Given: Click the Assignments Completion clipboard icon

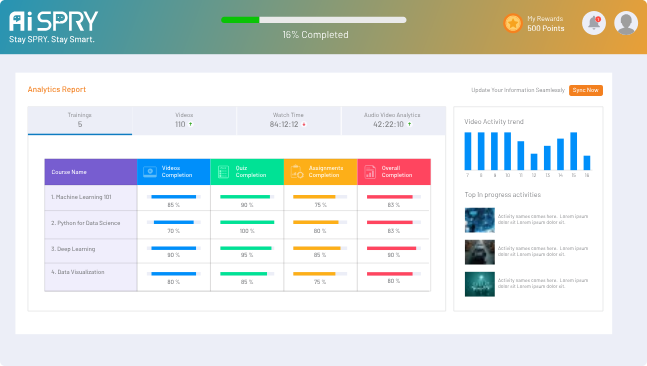Looking at the screenshot, I should pyautogui.click(x=297, y=172).
